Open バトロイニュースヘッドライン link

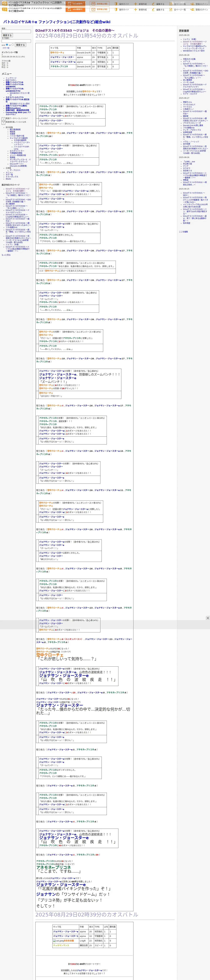click(22, 143)
